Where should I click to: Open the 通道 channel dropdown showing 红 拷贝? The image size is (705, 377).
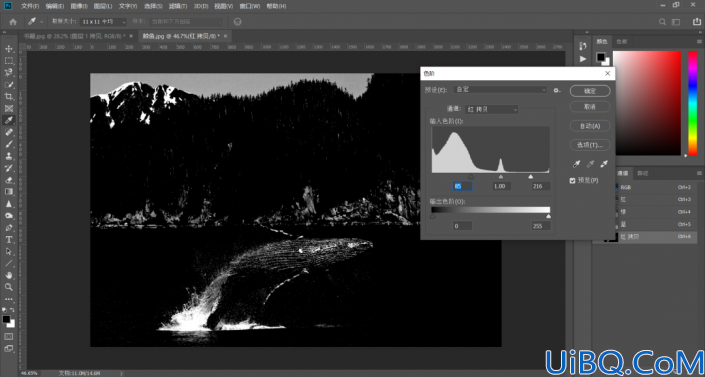point(491,109)
